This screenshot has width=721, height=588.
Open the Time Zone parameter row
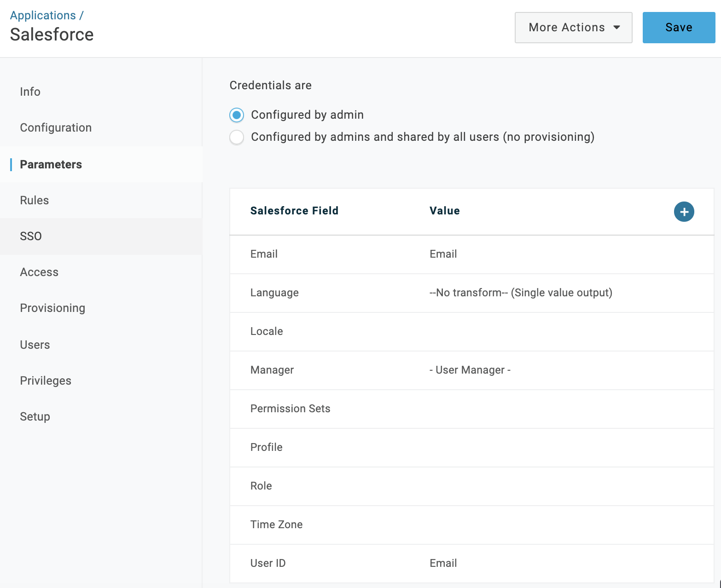coord(471,525)
